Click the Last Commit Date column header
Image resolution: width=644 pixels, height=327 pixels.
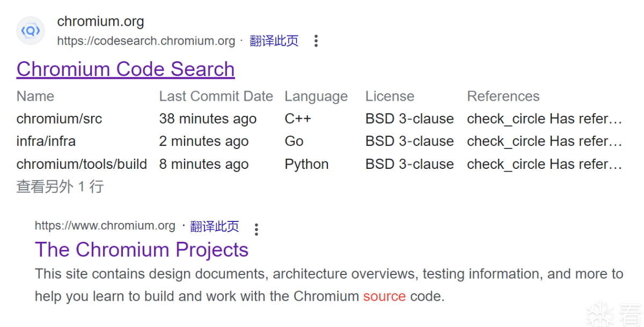[216, 96]
